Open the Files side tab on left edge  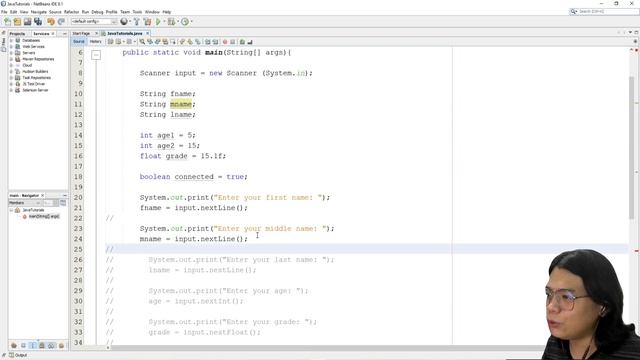pyautogui.click(x=4, y=42)
